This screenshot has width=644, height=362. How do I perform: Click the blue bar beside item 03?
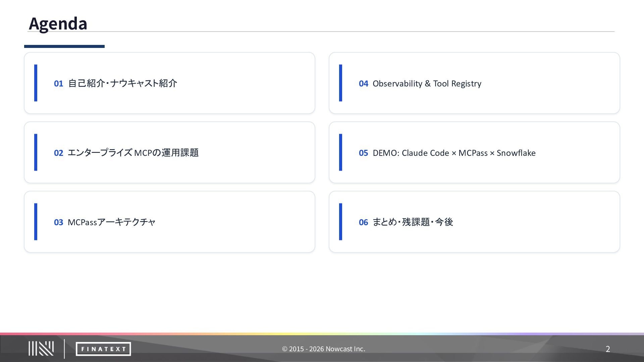[36, 222]
